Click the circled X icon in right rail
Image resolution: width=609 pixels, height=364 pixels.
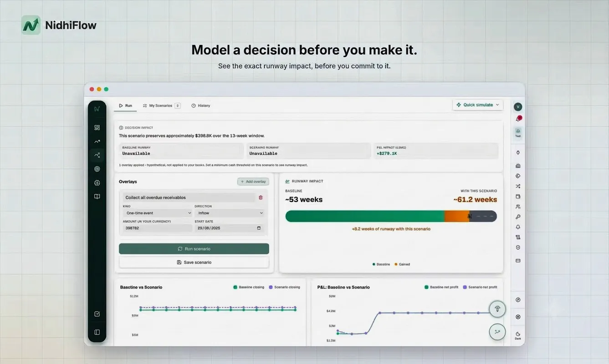coord(518,317)
